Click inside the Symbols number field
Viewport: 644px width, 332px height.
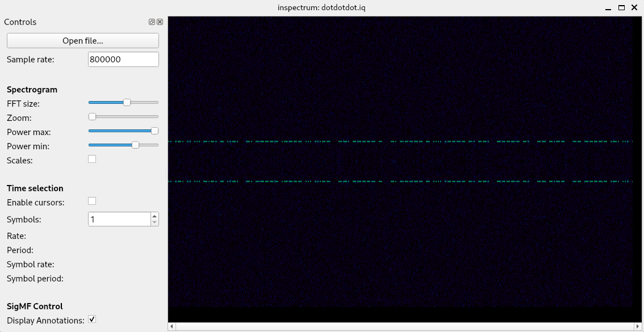click(119, 219)
